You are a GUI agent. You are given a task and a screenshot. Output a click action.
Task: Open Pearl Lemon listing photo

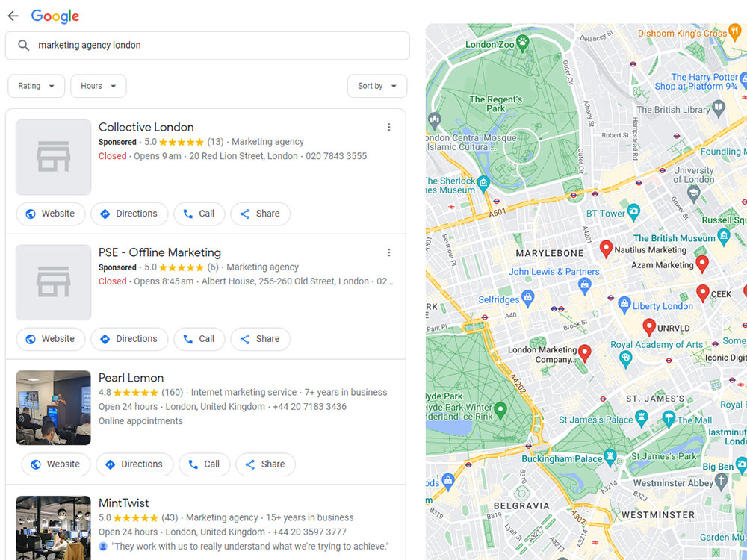[53, 408]
